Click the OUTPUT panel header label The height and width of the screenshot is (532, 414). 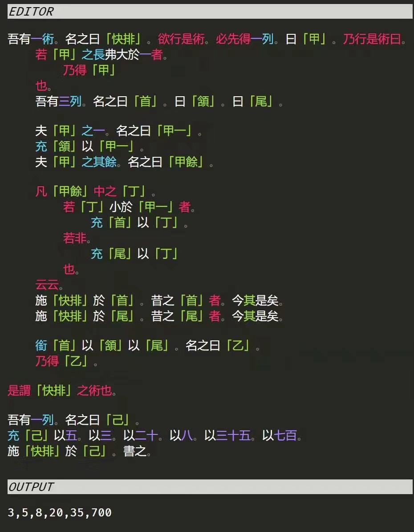point(31,487)
